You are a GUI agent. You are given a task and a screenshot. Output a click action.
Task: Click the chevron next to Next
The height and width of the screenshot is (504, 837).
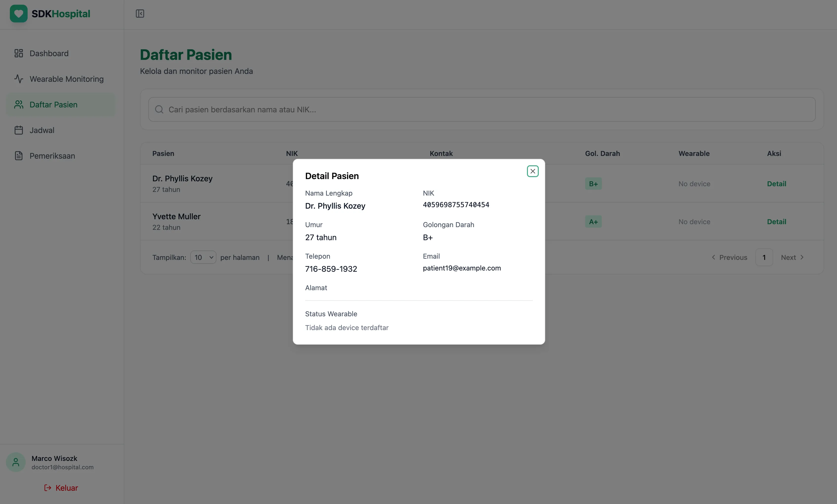(x=802, y=257)
